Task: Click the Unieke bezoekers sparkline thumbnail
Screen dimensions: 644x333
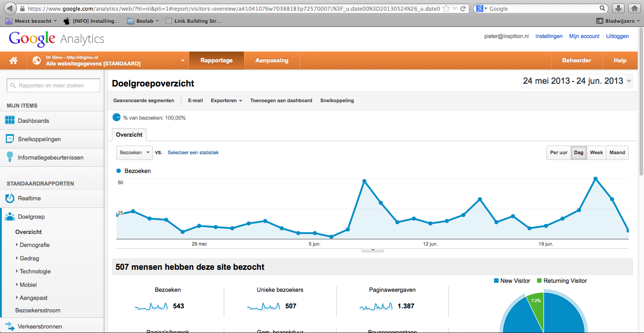Action: click(264, 307)
